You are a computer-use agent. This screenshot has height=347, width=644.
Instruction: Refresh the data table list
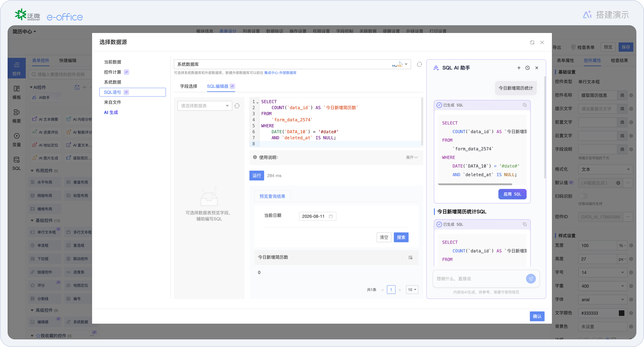237,106
